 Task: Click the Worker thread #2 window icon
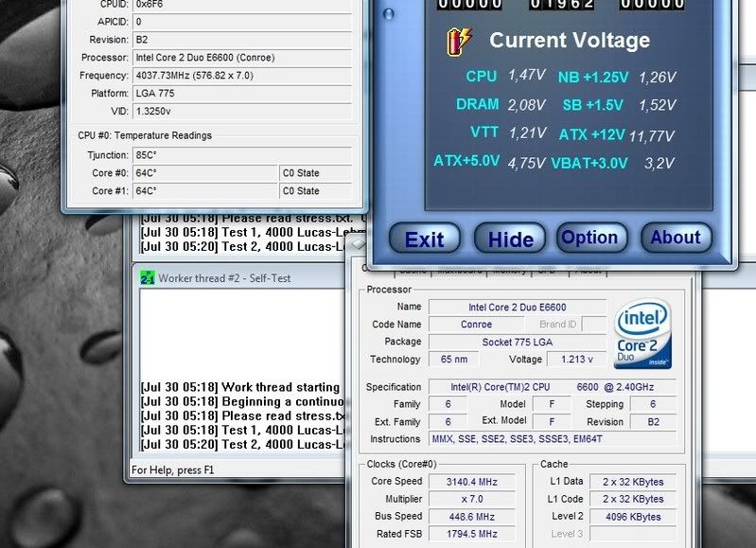[x=147, y=278]
